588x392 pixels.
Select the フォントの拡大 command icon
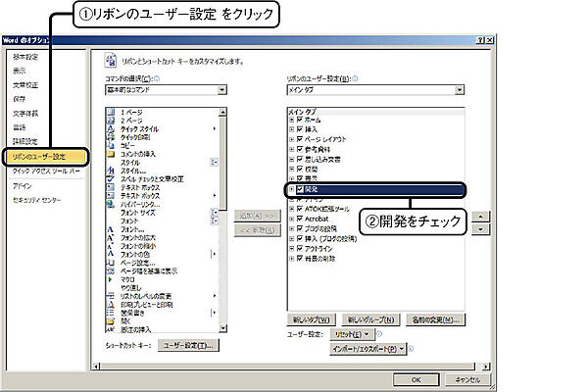coord(112,239)
